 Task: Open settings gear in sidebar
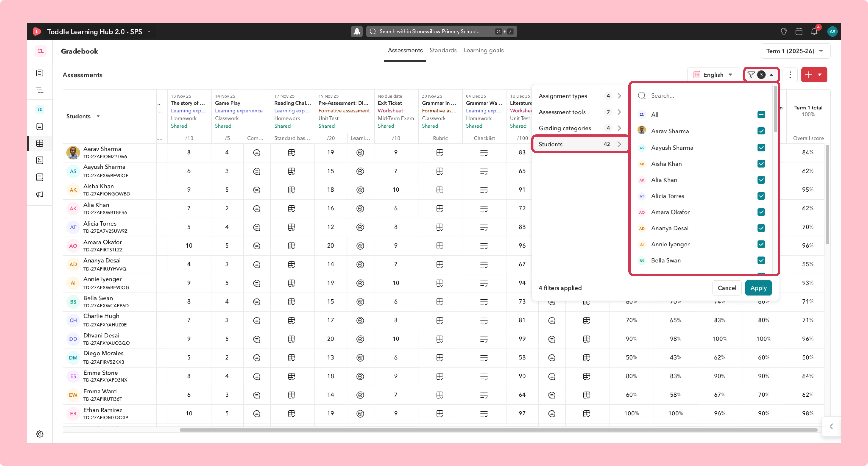click(x=40, y=434)
